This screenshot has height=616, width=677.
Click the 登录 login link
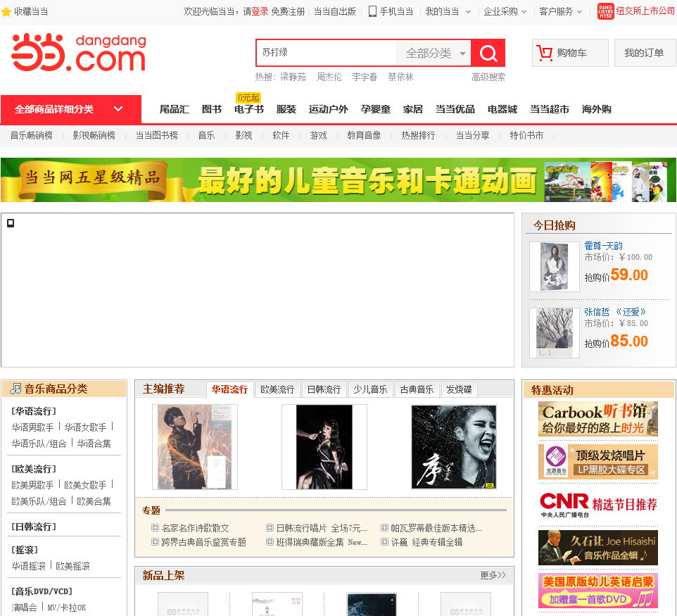[x=260, y=12]
